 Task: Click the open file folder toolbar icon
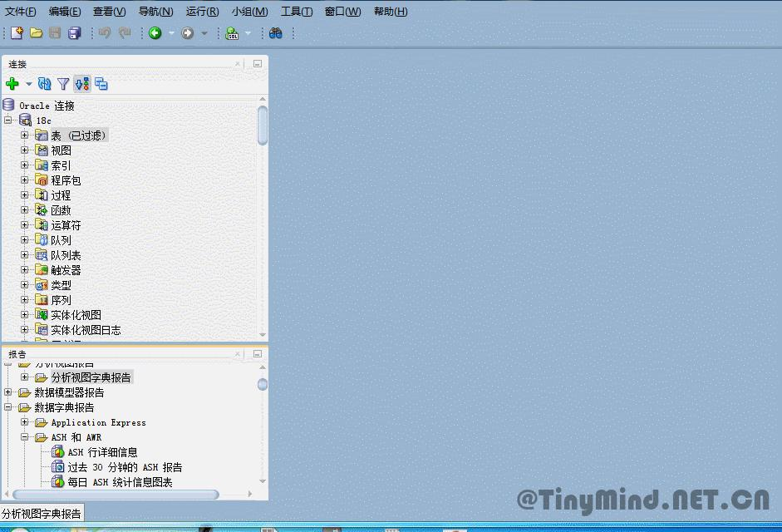coord(35,33)
